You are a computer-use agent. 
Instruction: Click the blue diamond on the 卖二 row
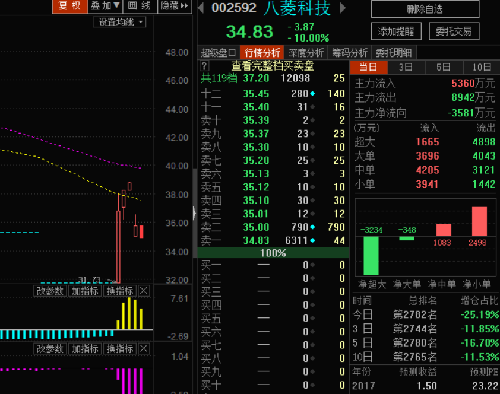pyautogui.click(x=313, y=227)
